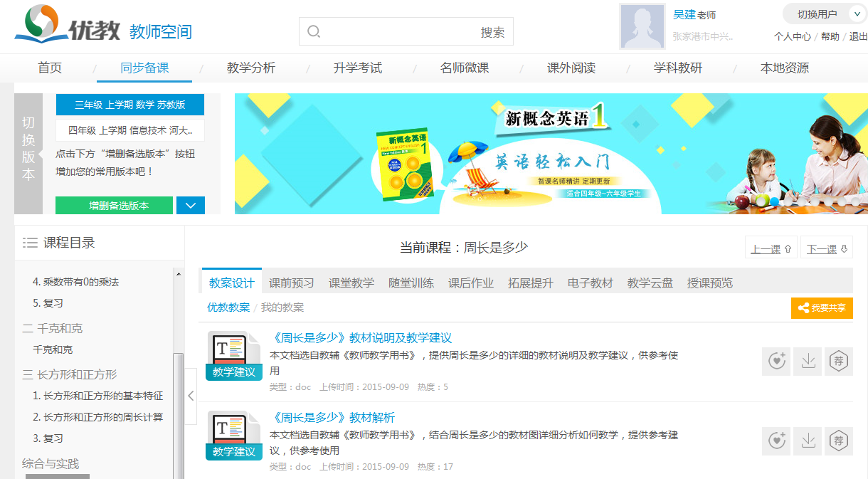Click the orange 我要共享 button
This screenshot has height=479, width=868.
[822, 308]
